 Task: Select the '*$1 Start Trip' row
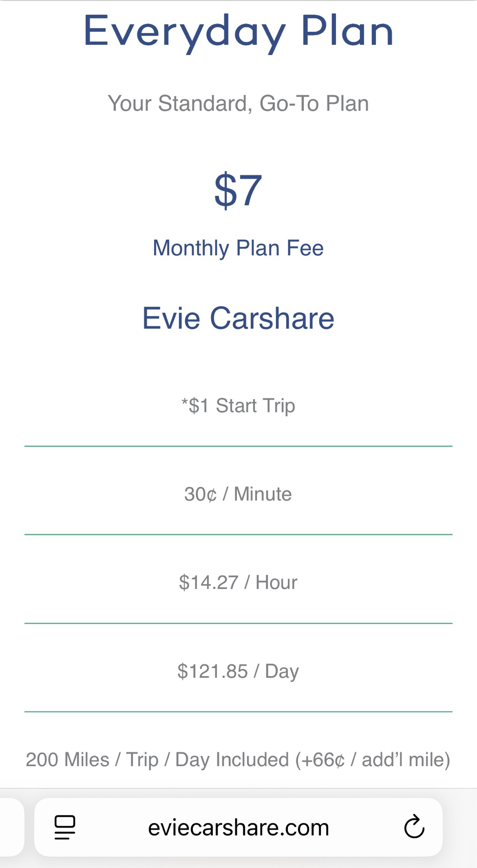[x=238, y=406]
